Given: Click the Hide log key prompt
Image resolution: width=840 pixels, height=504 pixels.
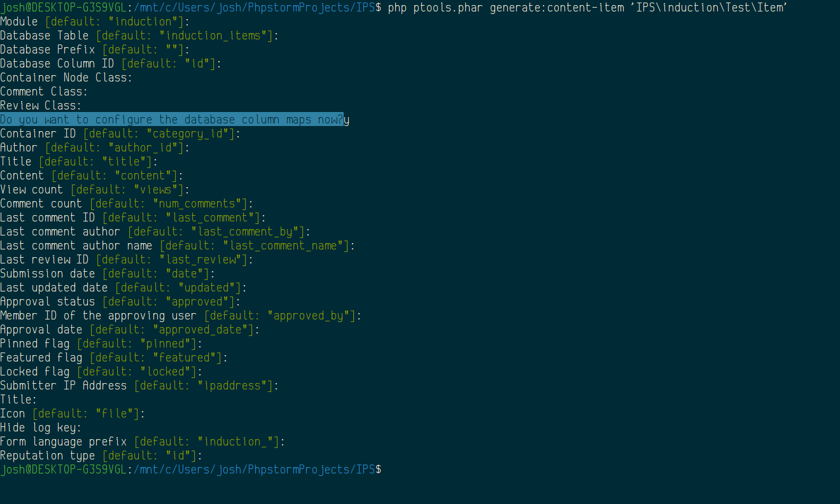Looking at the screenshot, I should click(41, 428).
